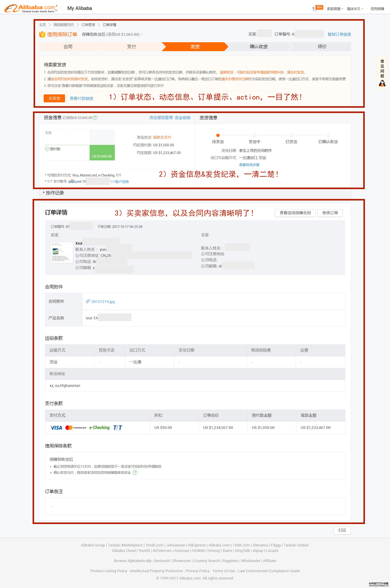This screenshot has height=588, width=390.
Task: Click the 去发货 button
Action: 54,98
